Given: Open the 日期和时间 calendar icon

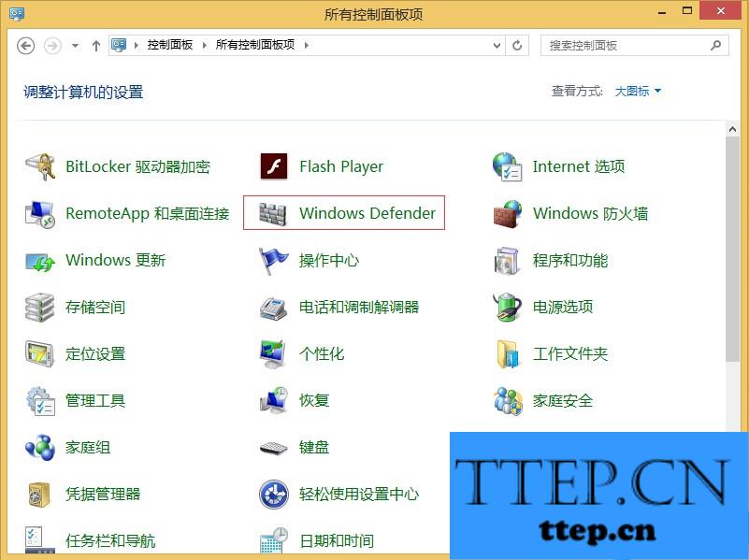Looking at the screenshot, I should click(274, 540).
